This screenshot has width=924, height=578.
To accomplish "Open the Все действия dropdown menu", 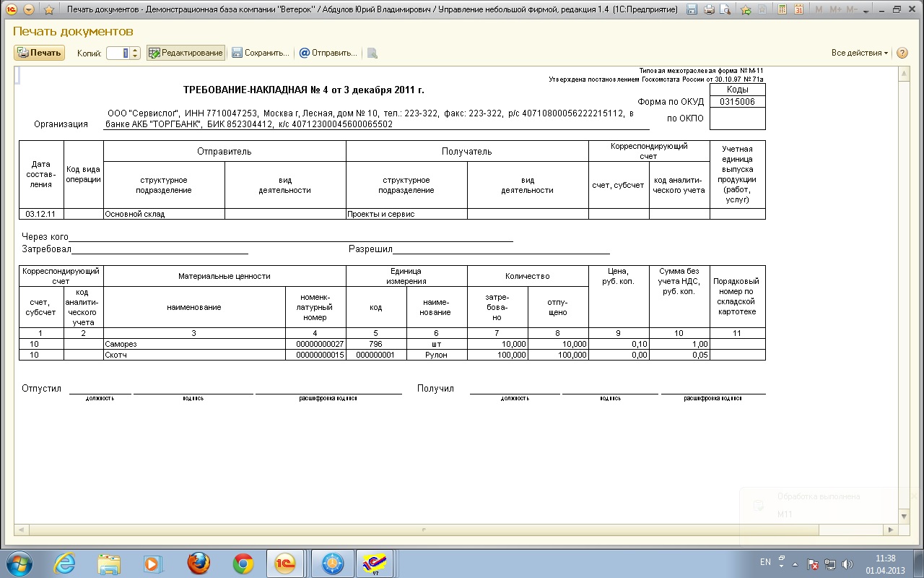I will tap(860, 53).
